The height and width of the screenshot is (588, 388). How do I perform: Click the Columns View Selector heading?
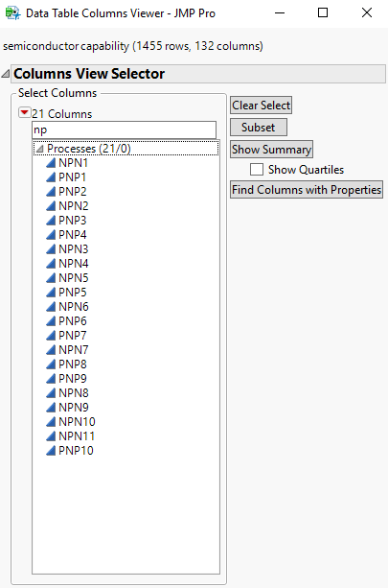89,74
